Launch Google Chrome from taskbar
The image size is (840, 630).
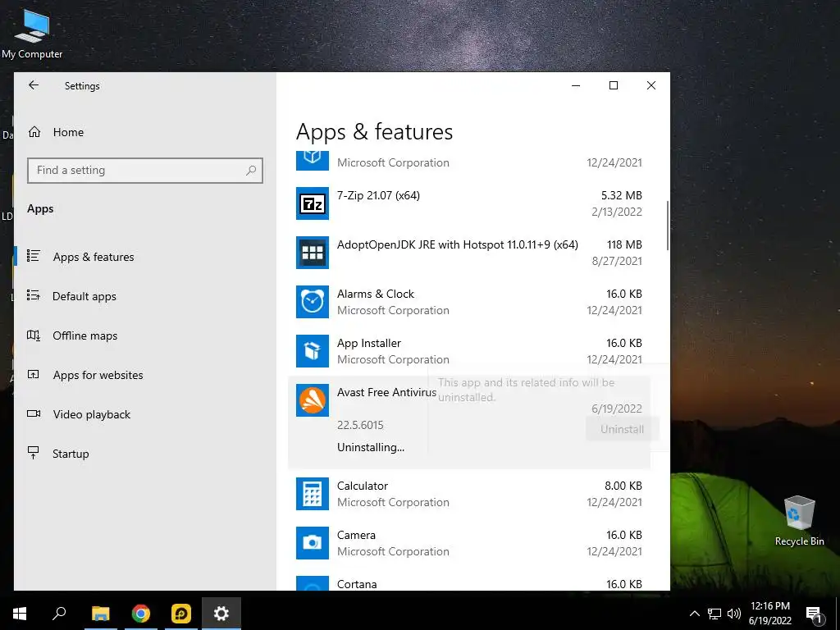tap(141, 614)
